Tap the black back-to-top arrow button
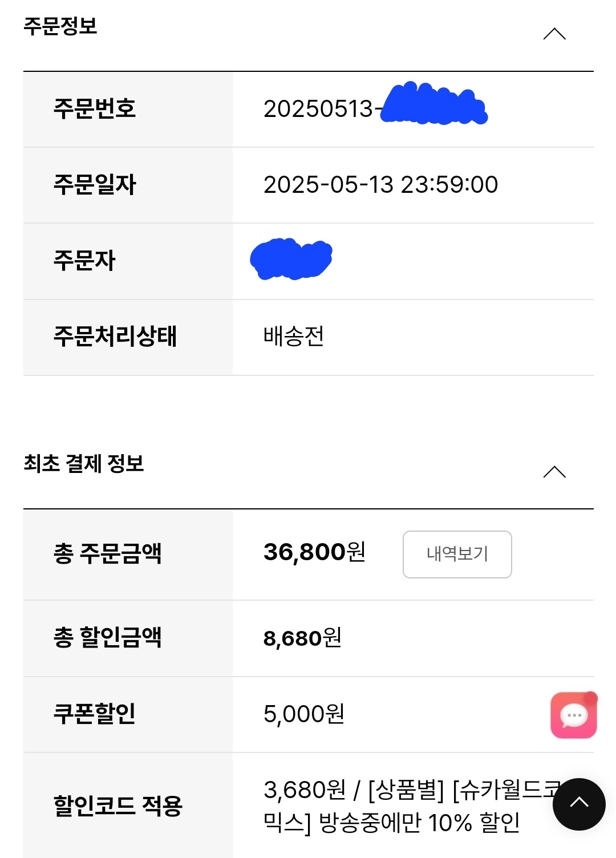Viewport: 616px width, 858px height. 579,804
